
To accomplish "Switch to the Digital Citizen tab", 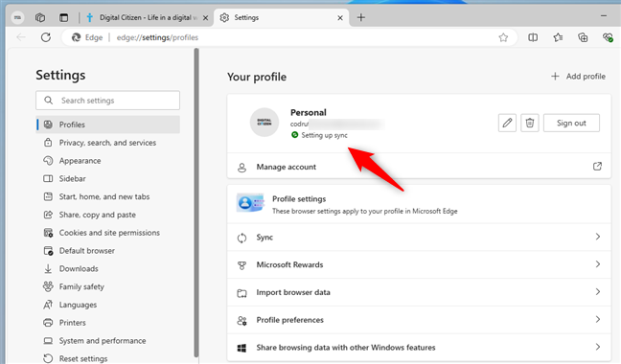I will pyautogui.click(x=148, y=17).
